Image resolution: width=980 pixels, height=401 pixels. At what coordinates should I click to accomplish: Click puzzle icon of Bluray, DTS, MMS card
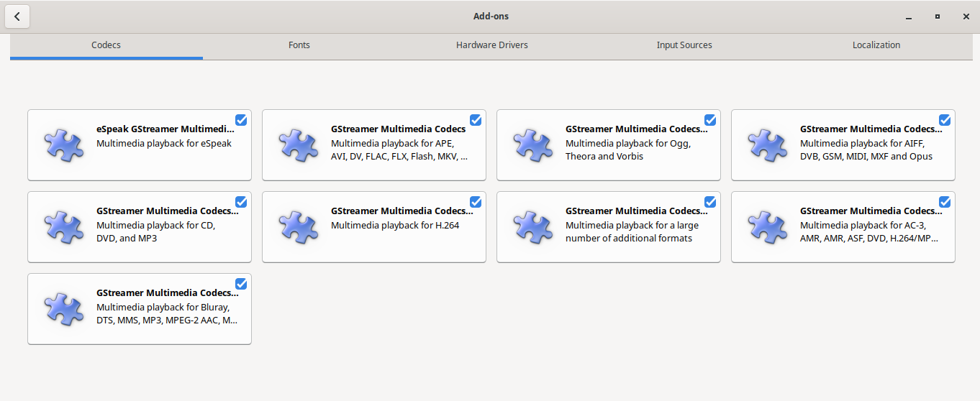(64, 309)
